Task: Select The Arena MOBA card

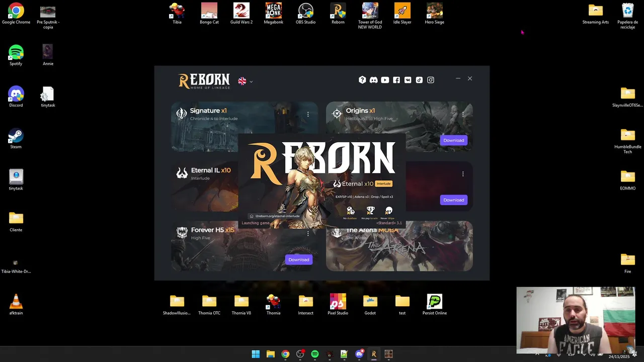Action: 399,246
